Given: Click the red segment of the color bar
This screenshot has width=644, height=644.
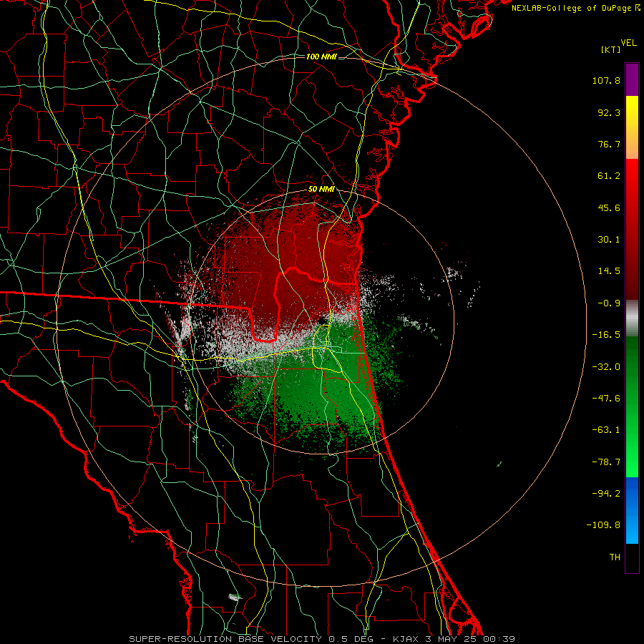Looking at the screenshot, I should (x=632, y=229).
